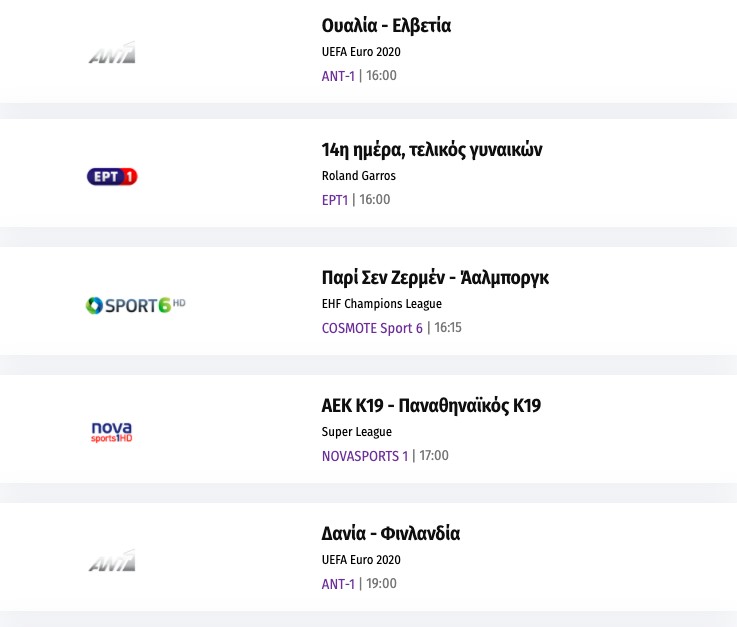This screenshot has height=627, width=737.
Task: Open the COSMOTE Sport 6 channel link
Action: pyautogui.click(x=372, y=328)
